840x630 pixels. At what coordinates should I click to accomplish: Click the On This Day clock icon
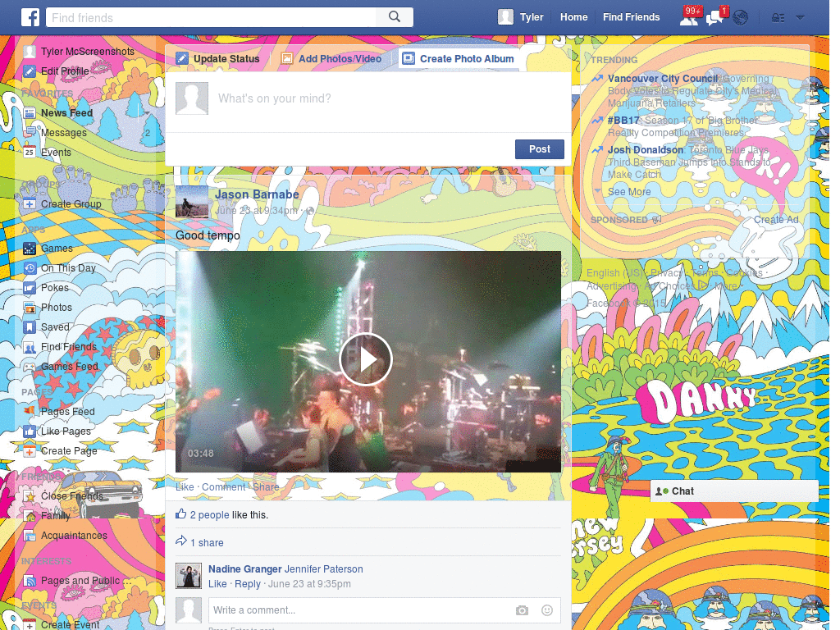click(30, 268)
